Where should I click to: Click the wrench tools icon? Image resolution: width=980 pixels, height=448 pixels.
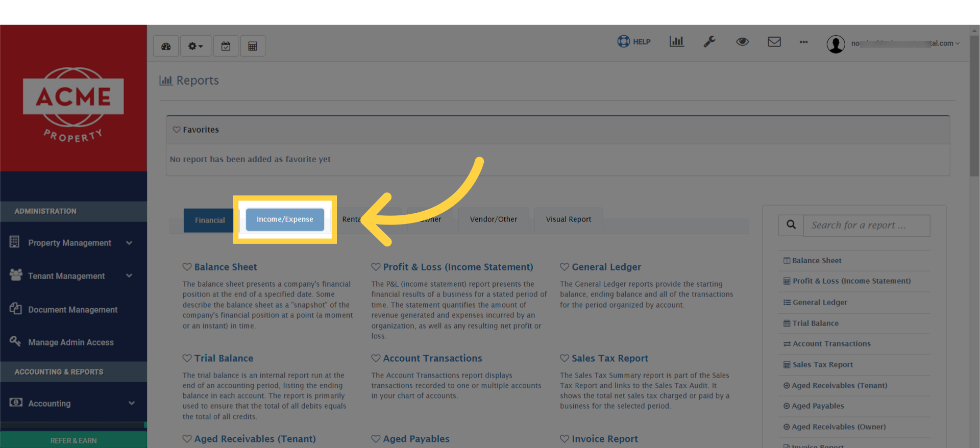[709, 42]
